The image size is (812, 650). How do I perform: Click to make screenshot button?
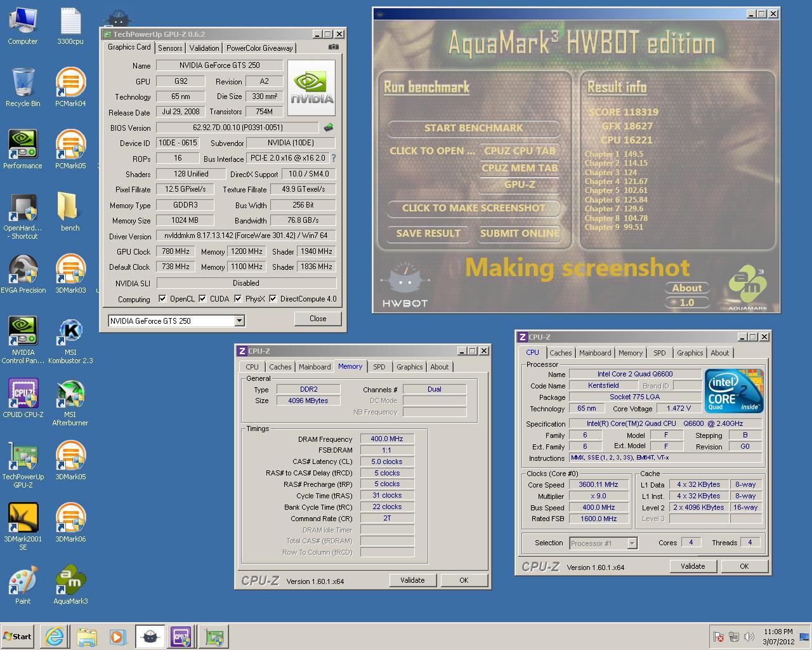474,208
